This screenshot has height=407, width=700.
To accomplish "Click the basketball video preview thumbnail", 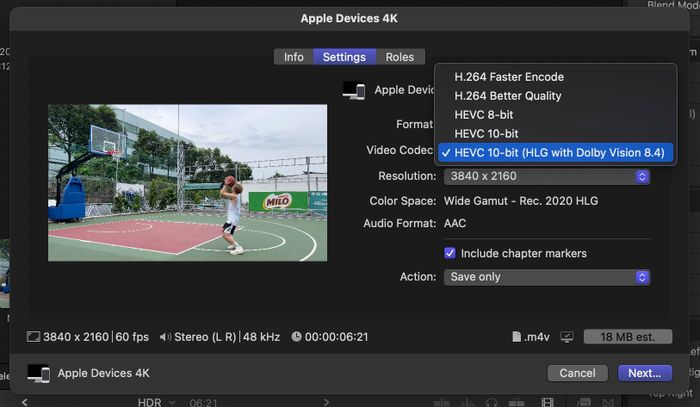I will [x=187, y=183].
